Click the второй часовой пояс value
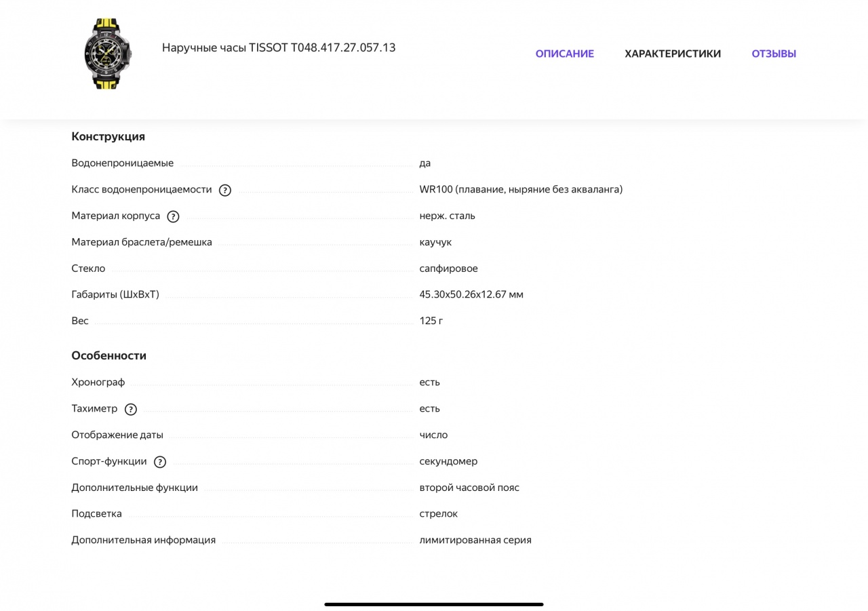Screen dimensions: 868x611 point(469,488)
